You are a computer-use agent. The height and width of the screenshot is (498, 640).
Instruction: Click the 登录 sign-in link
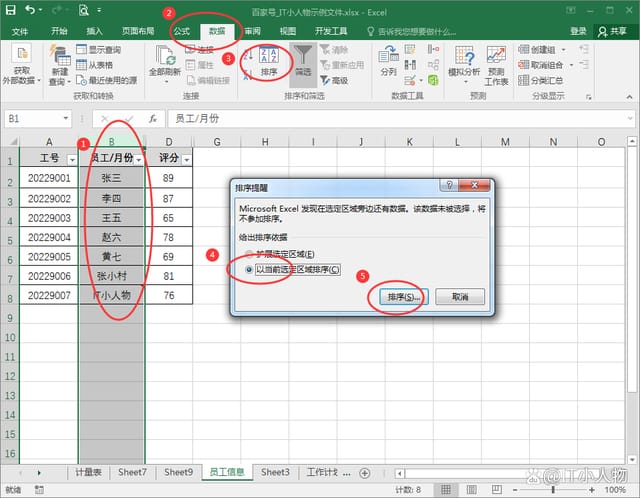click(578, 31)
